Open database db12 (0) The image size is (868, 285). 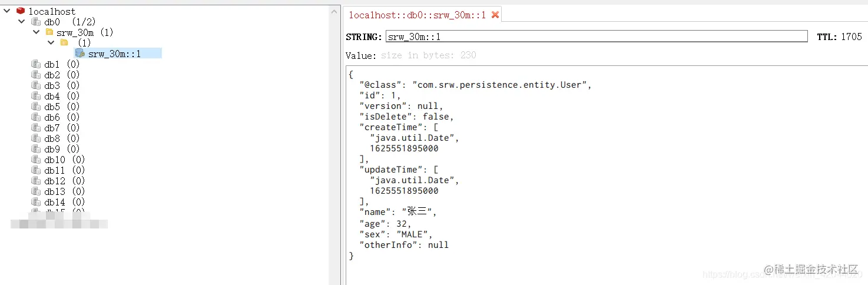[65, 181]
